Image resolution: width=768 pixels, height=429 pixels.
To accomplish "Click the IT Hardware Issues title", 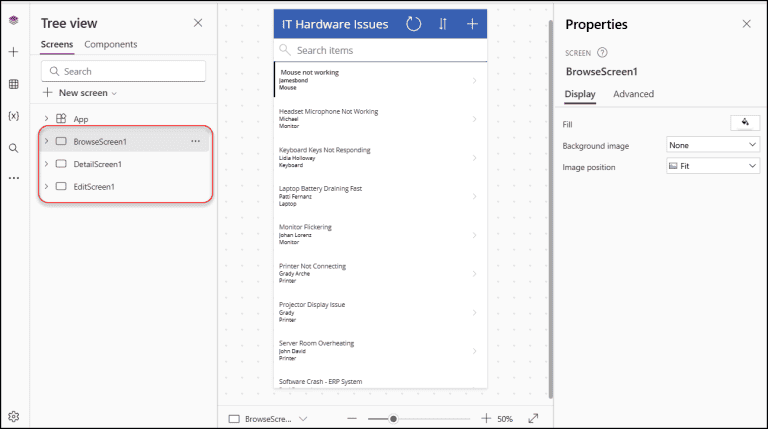I will point(335,24).
